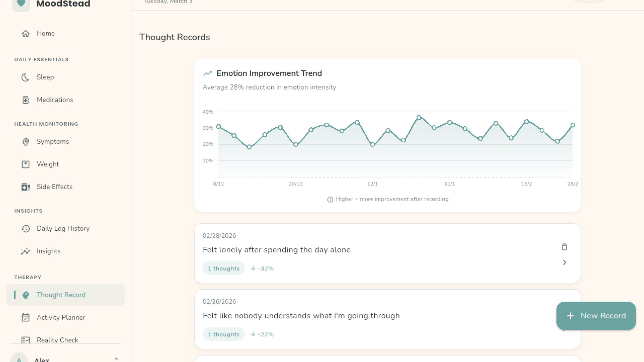Click the Medications pill bottle icon

pyautogui.click(x=25, y=100)
